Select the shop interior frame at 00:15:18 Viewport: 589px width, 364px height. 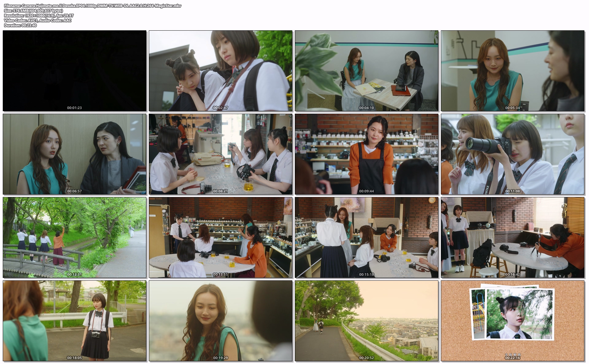click(x=367, y=237)
